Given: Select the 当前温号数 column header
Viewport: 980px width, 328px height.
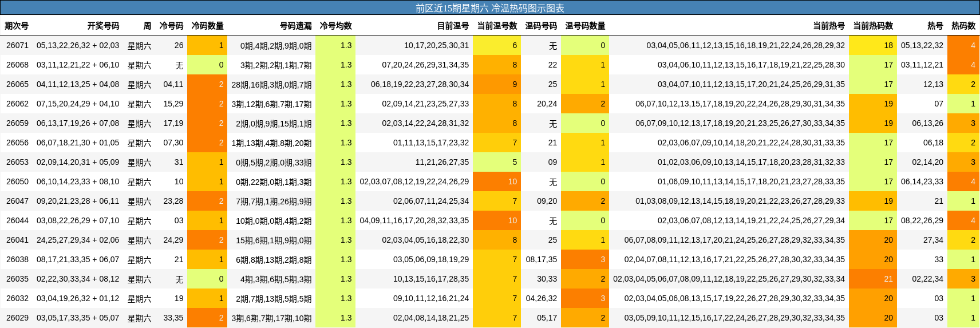Looking at the screenshot, I should 497,26.
